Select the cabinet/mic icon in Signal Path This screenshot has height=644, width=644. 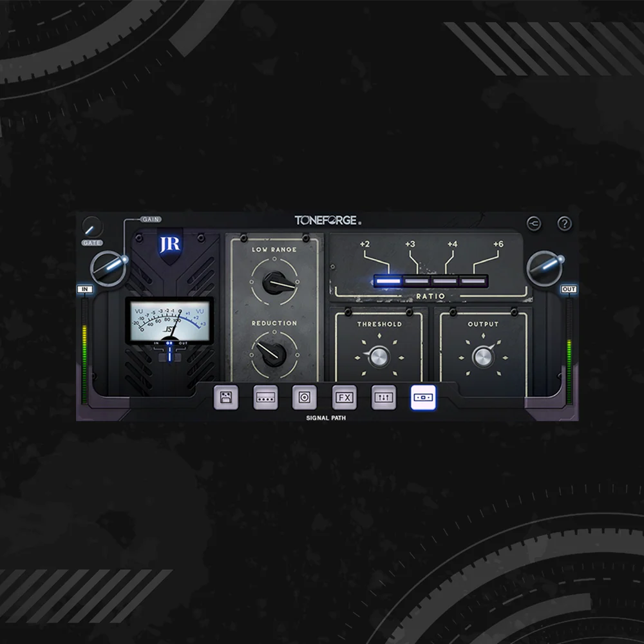[x=305, y=398]
